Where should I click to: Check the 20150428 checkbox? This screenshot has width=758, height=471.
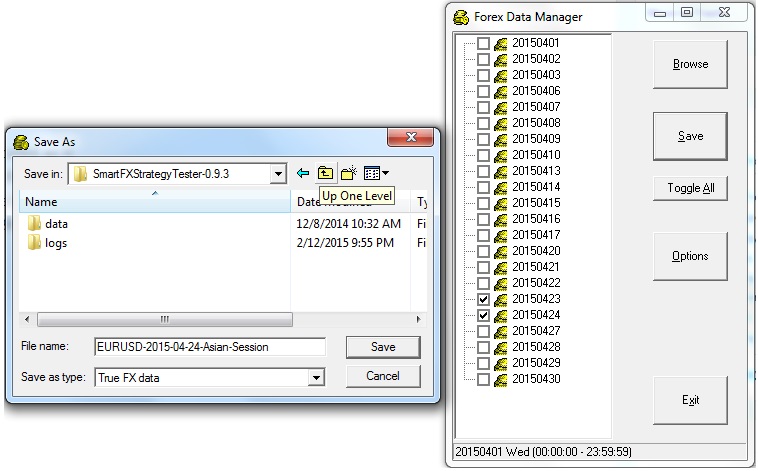click(x=483, y=347)
